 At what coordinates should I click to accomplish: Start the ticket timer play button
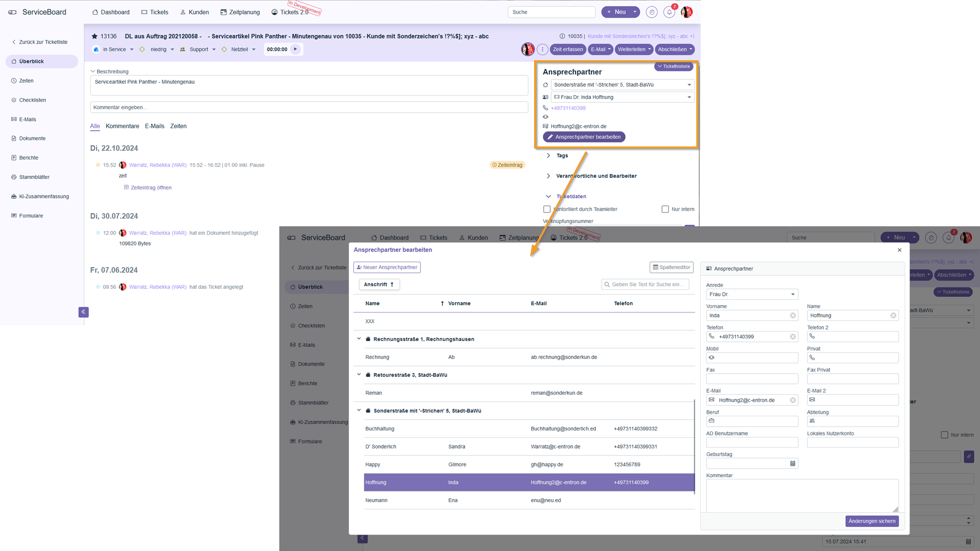click(295, 49)
